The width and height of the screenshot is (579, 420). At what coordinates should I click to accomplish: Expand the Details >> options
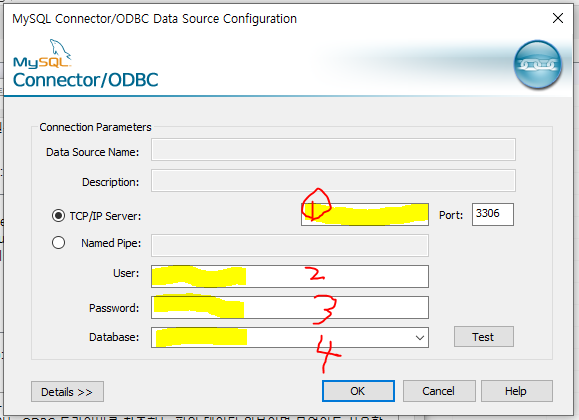pos(67,392)
